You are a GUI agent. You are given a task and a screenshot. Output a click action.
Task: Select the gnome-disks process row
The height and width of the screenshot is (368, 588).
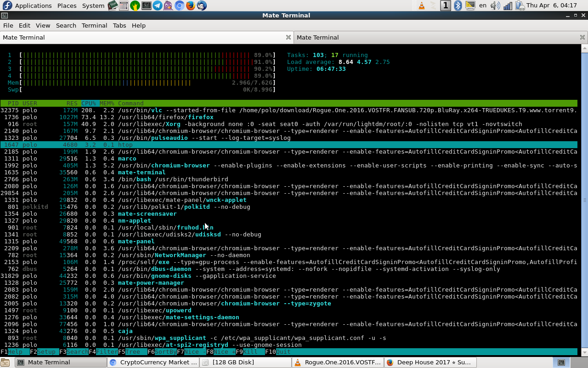pyautogui.click(x=288, y=276)
